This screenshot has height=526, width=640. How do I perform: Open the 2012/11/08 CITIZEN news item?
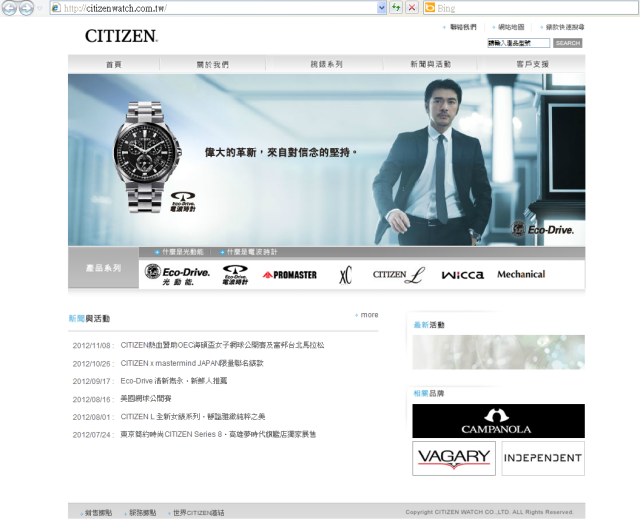pos(222,345)
